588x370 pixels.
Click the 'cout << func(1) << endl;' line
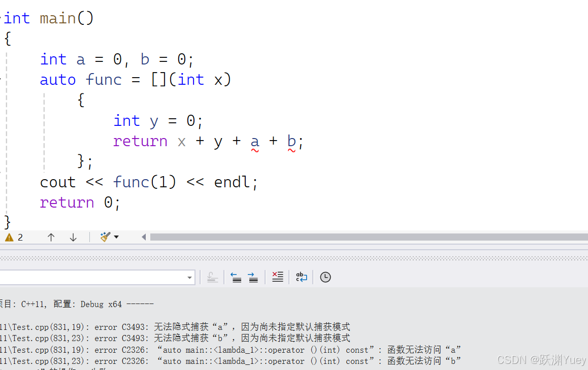click(148, 182)
